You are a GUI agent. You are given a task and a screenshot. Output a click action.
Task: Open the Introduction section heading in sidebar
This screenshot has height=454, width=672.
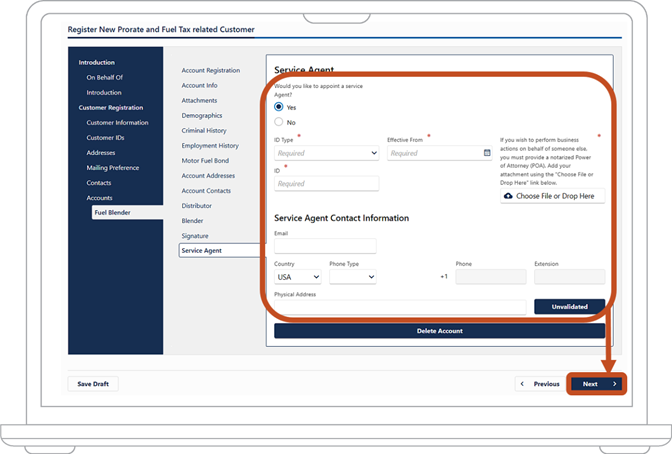click(96, 62)
